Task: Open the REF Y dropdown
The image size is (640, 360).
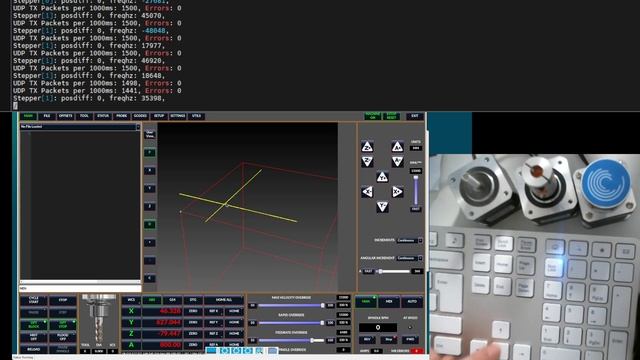Action: click(x=213, y=322)
